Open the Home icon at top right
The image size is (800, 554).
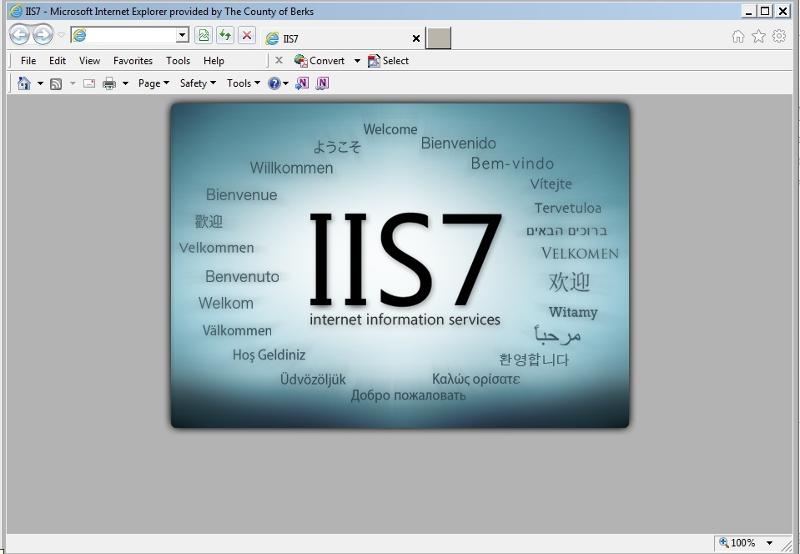pos(738,36)
